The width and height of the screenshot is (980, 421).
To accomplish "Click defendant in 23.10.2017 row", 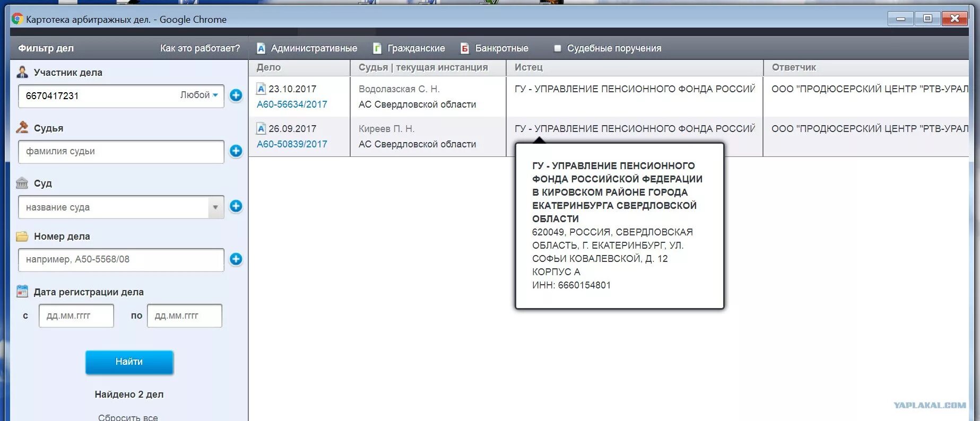I will 870,89.
